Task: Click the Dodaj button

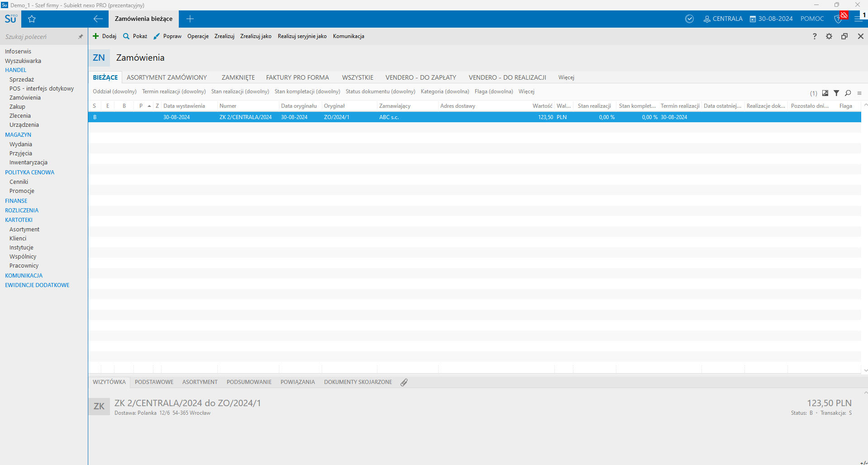Action: tap(105, 36)
